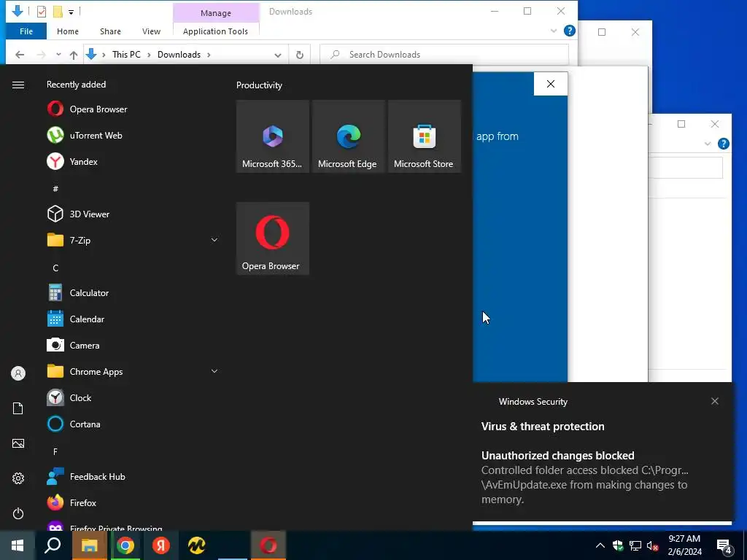
Task: Dismiss the Windows Security notification
Action: tap(715, 401)
